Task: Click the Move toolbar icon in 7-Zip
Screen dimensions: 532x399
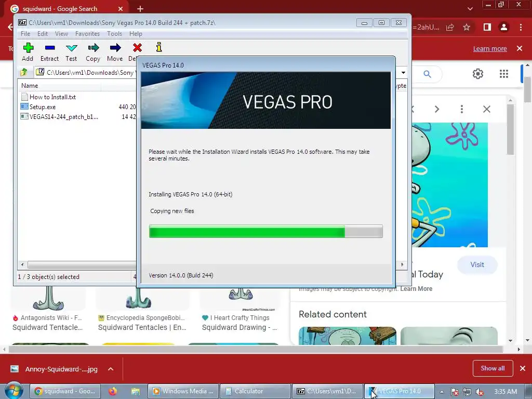Action: [x=115, y=52]
